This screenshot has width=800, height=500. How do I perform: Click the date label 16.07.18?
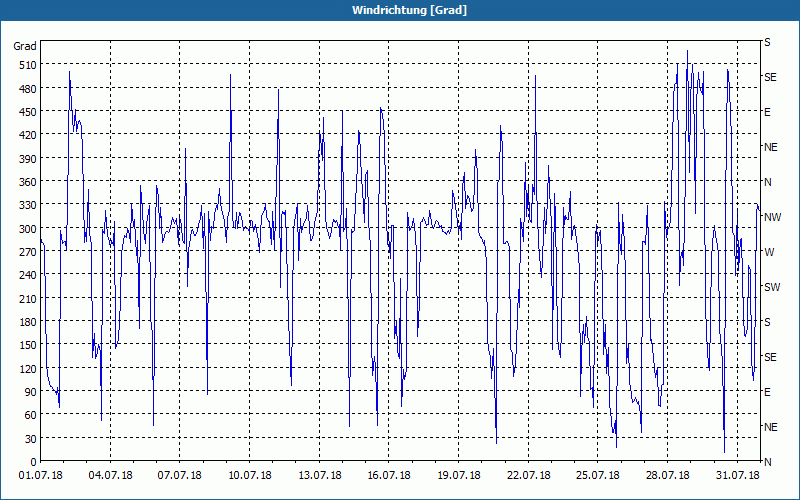click(x=389, y=476)
